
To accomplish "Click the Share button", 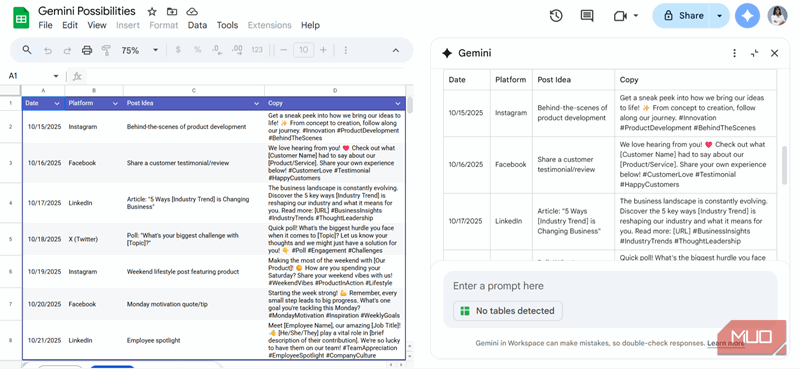I will coord(683,16).
